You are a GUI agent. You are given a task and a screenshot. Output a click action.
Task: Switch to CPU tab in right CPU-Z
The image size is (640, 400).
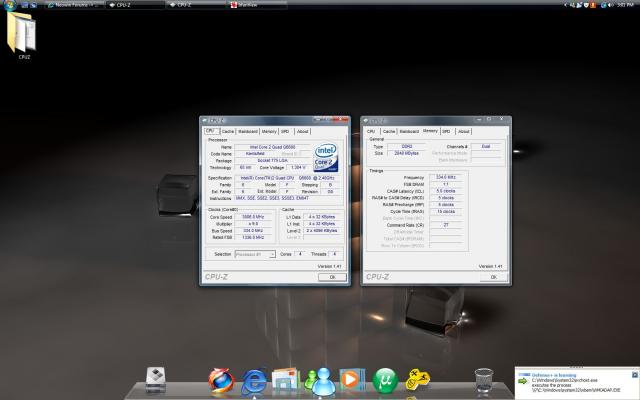click(371, 131)
